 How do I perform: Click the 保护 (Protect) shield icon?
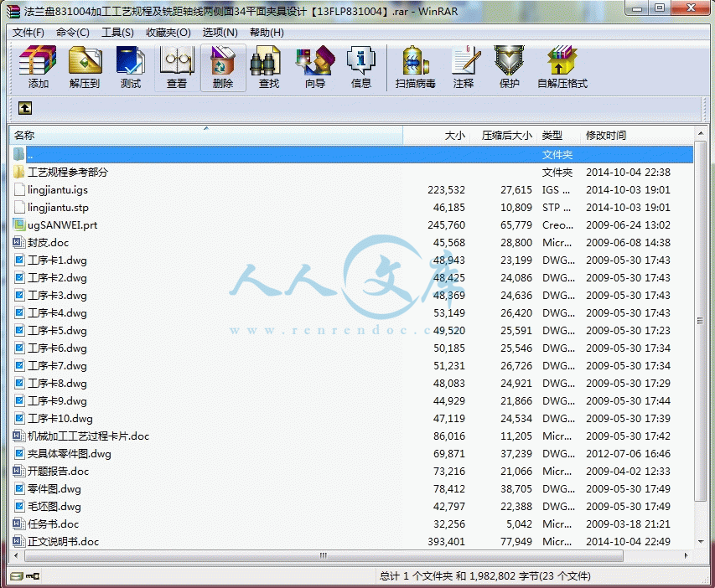click(509, 60)
